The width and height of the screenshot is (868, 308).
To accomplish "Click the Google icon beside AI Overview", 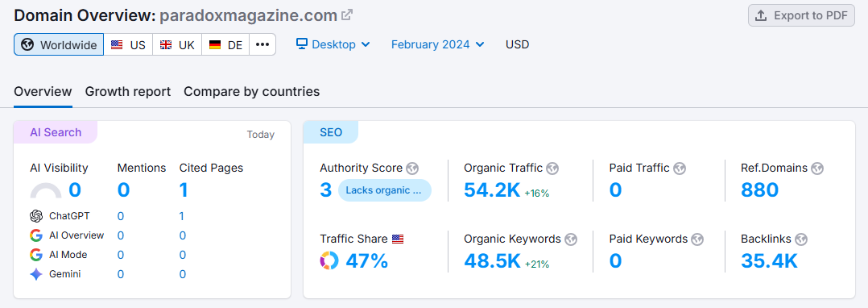I will point(36,235).
